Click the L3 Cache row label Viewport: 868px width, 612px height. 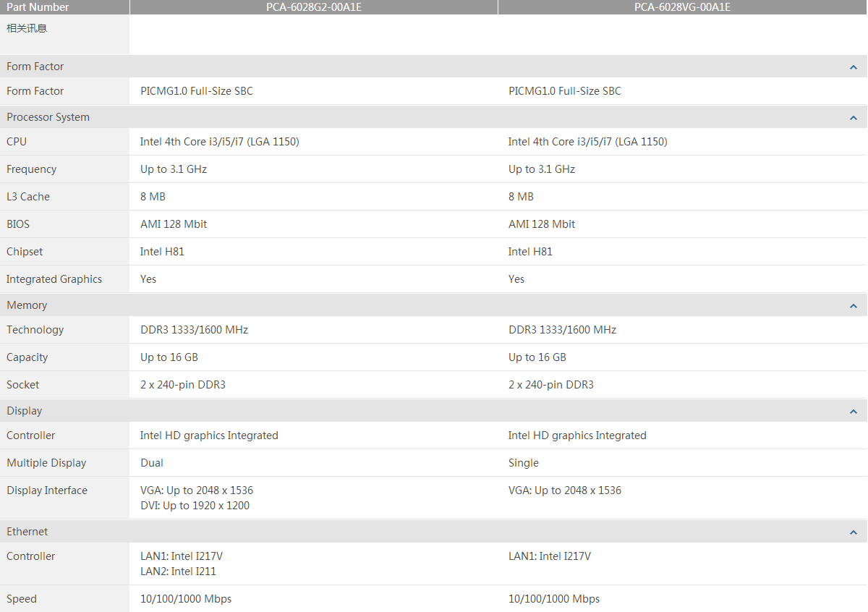[x=28, y=197]
